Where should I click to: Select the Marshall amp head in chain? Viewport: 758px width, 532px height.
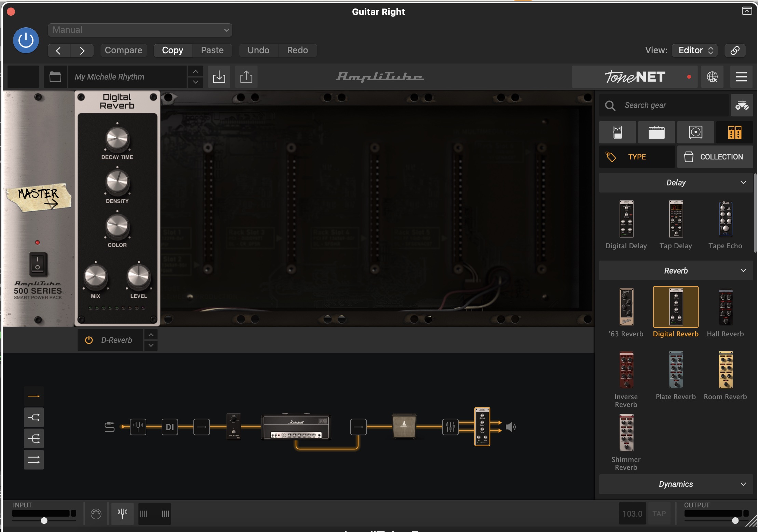[296, 427]
